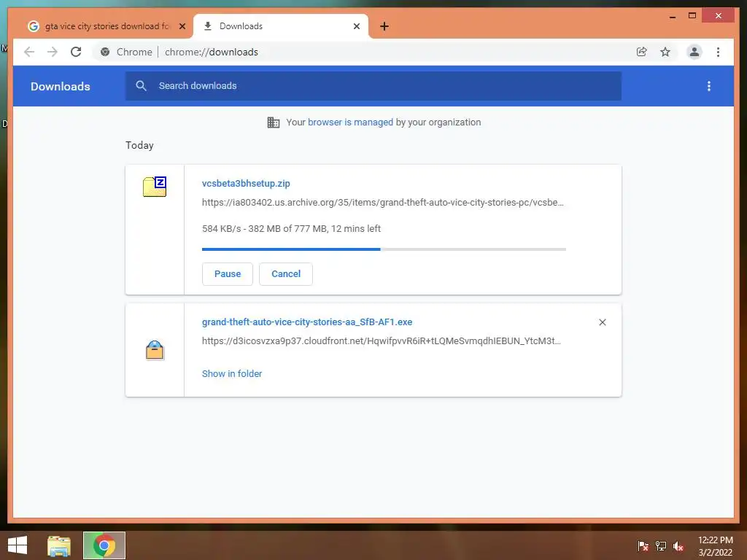This screenshot has width=747, height=560.
Task: Click the Today date heading
Action: click(x=139, y=145)
